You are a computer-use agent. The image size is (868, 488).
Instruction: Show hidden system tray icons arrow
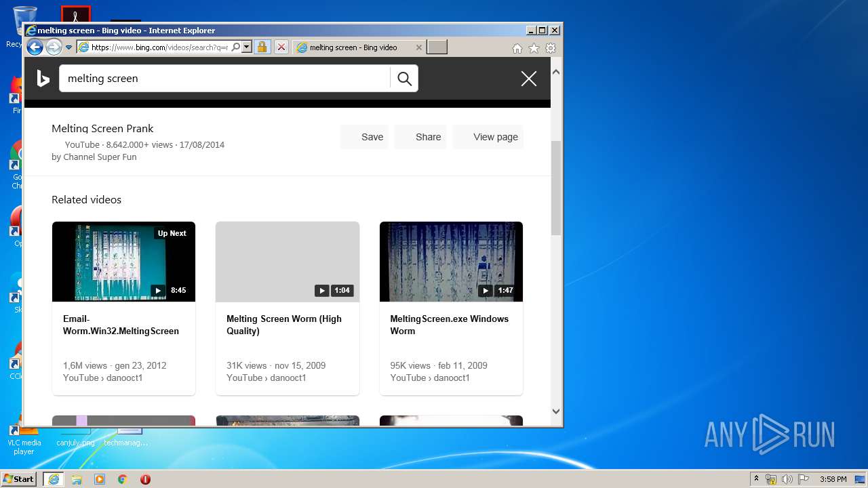[756, 479]
